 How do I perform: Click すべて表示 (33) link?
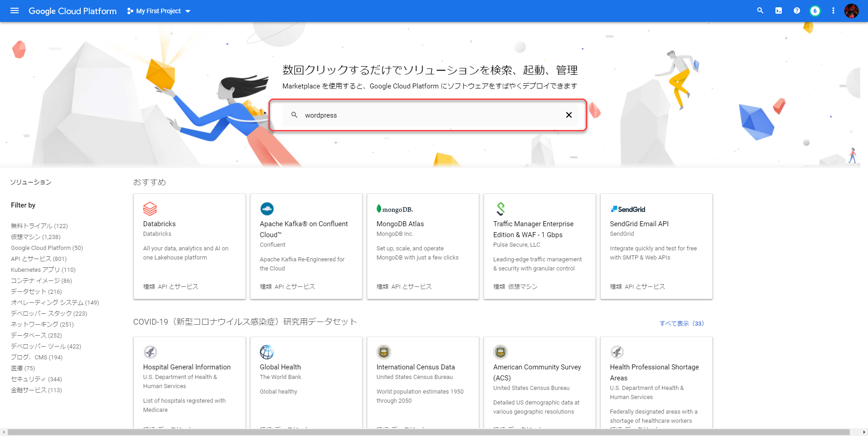pyautogui.click(x=682, y=323)
